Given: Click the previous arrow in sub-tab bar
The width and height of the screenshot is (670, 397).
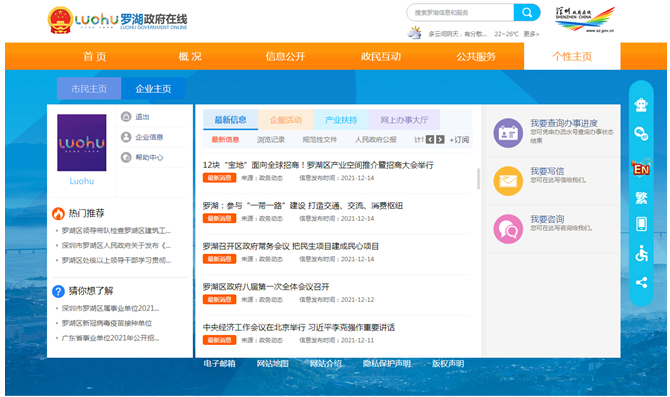Looking at the screenshot, I should 430,140.
